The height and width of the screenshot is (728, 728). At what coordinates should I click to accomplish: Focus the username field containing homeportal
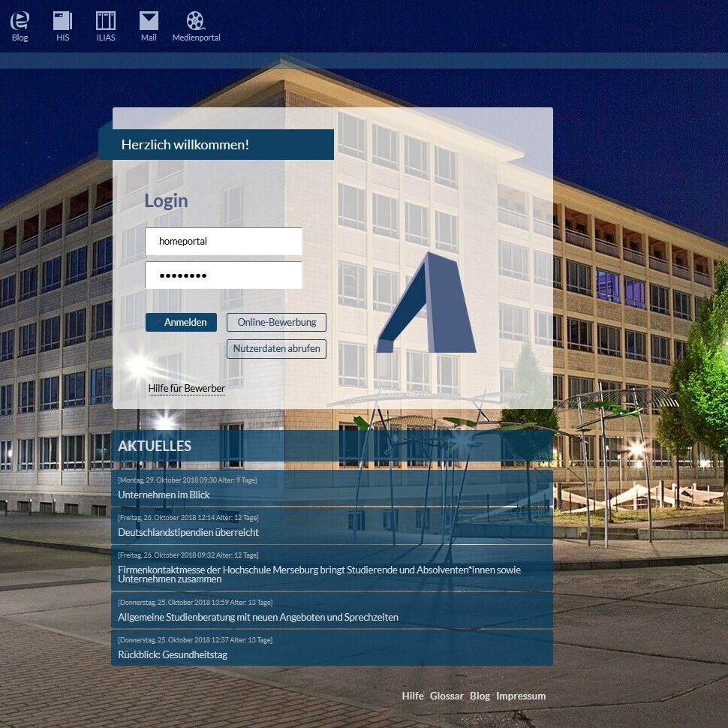tap(224, 242)
